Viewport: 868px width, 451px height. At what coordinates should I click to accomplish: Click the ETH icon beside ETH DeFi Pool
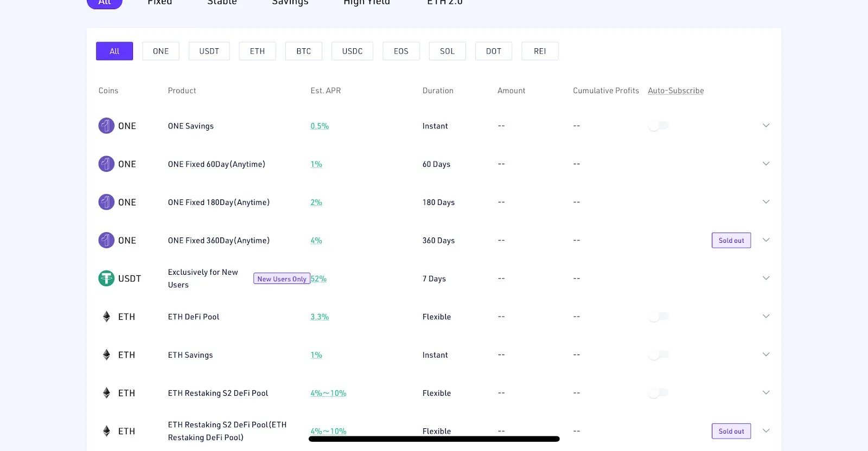pos(106,317)
